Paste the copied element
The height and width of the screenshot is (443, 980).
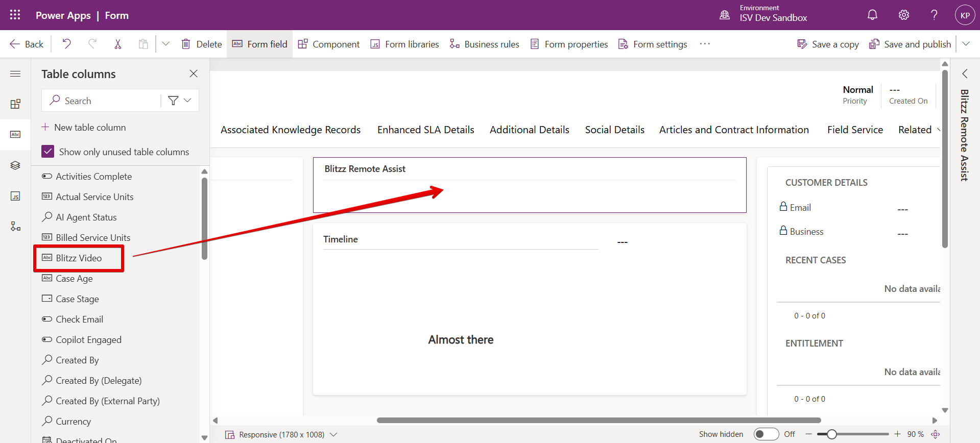point(143,44)
